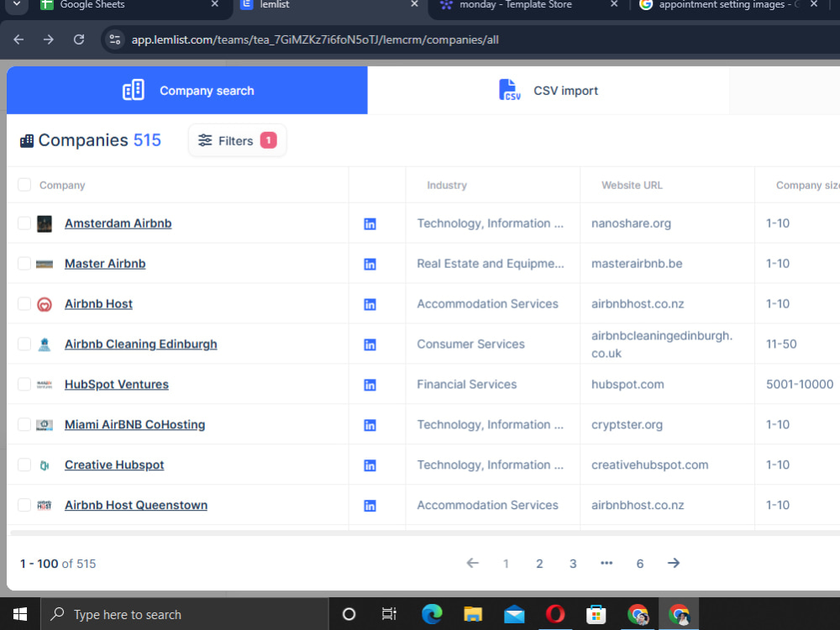Check the Amsterdam Airbnb row checkbox
Image resolution: width=840 pixels, height=630 pixels.
[x=24, y=223]
